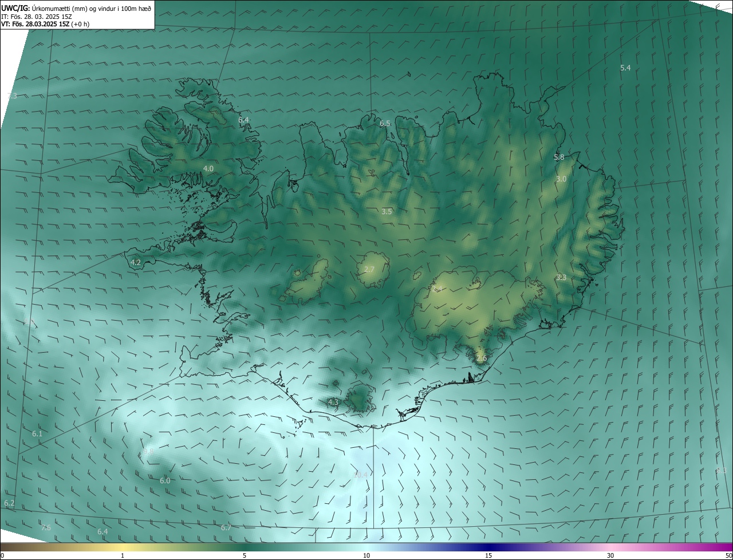Click the 'VT: Fös. 28.03.2025 15Z (+0 h)' line
The height and width of the screenshot is (560, 733).
[x=46, y=24]
